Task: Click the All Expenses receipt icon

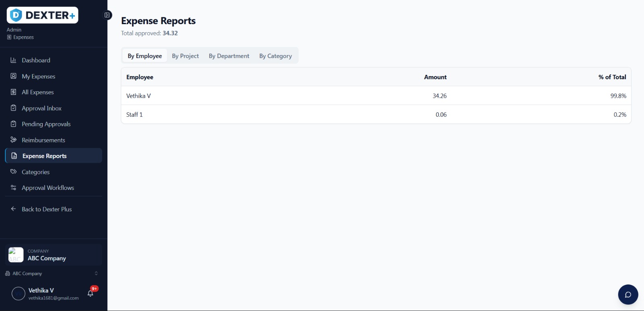Action: pyautogui.click(x=13, y=92)
